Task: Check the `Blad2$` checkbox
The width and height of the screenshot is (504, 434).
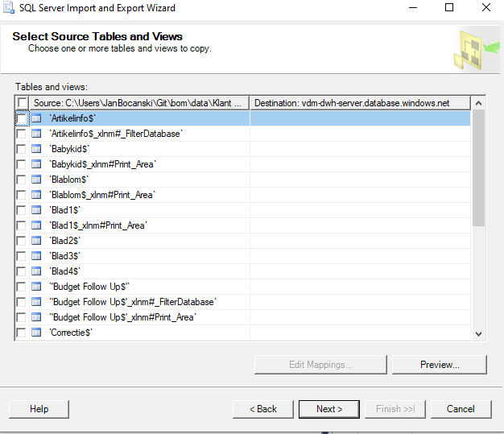Action: click(21, 241)
